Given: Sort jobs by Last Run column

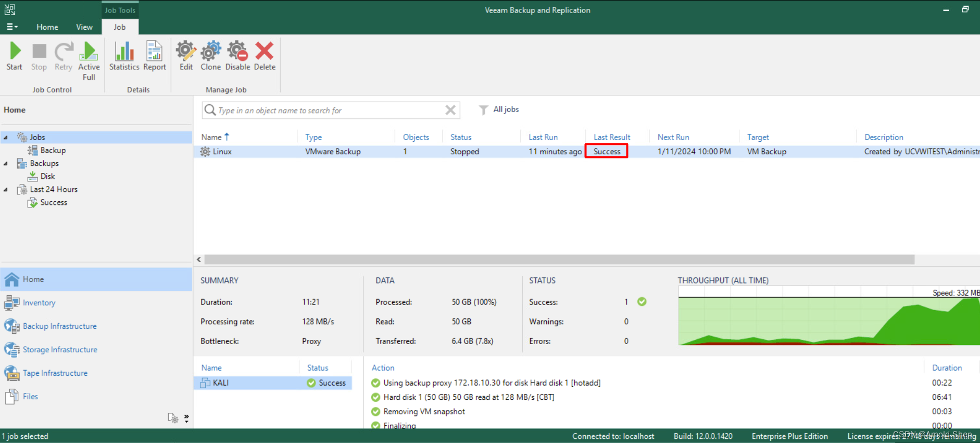Looking at the screenshot, I should 543,137.
